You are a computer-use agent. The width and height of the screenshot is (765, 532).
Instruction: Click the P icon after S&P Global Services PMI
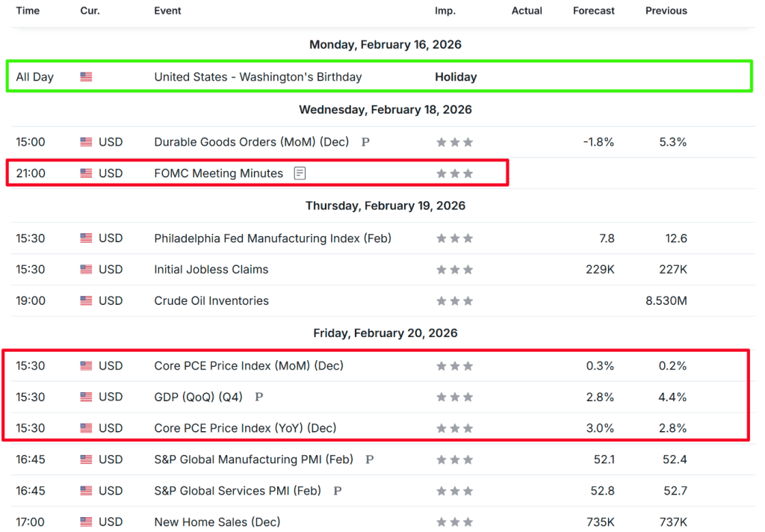point(338,491)
